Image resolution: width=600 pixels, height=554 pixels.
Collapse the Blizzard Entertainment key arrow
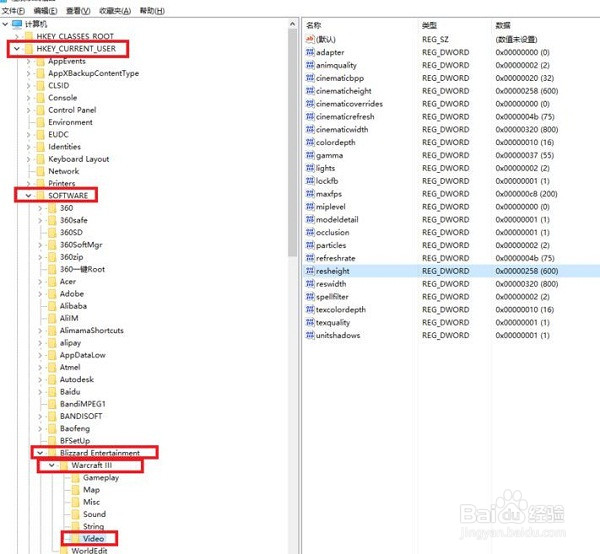click(x=40, y=453)
